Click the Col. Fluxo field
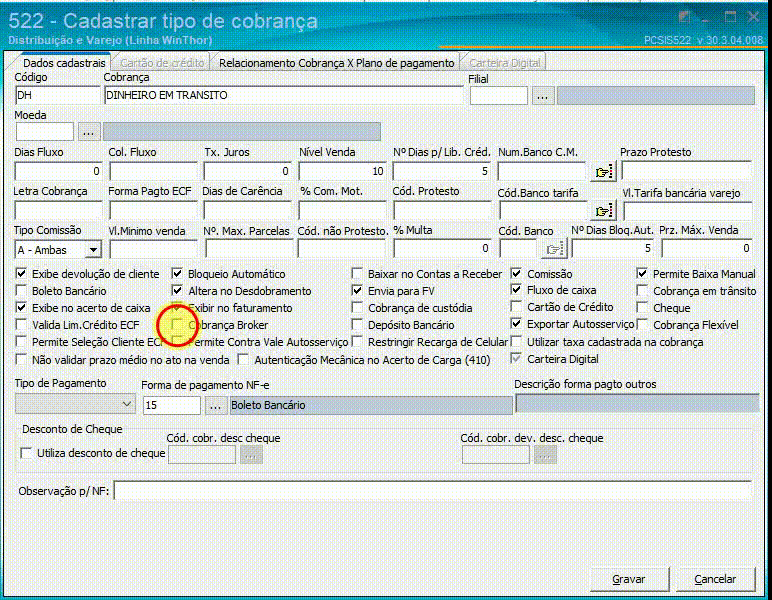Viewport: 772px width, 600px height. (x=153, y=171)
